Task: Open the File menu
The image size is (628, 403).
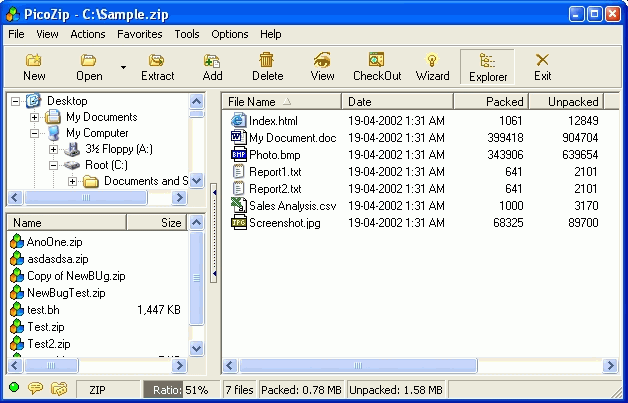Action: coord(16,34)
